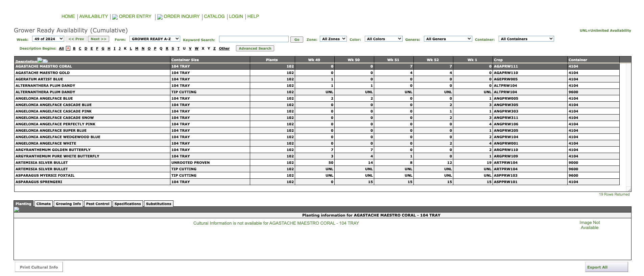
Task: Go to CATALOG in the top navigation
Action: [214, 16]
